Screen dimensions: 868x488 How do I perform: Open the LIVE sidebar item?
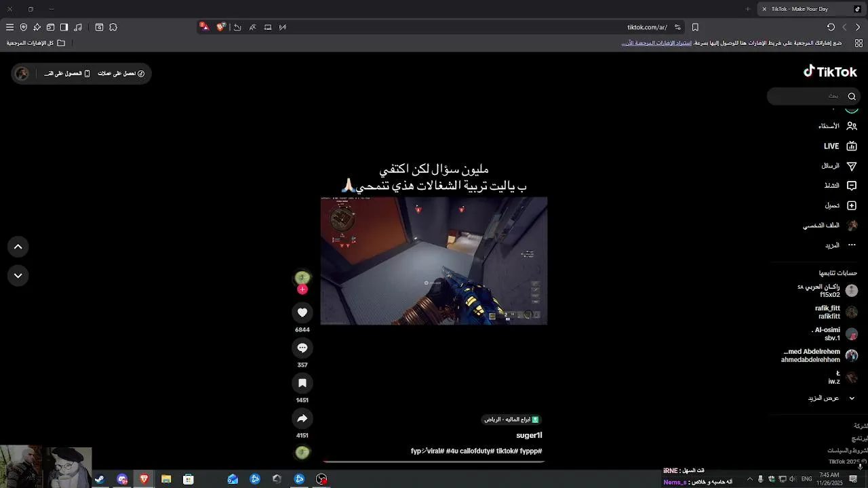point(840,146)
